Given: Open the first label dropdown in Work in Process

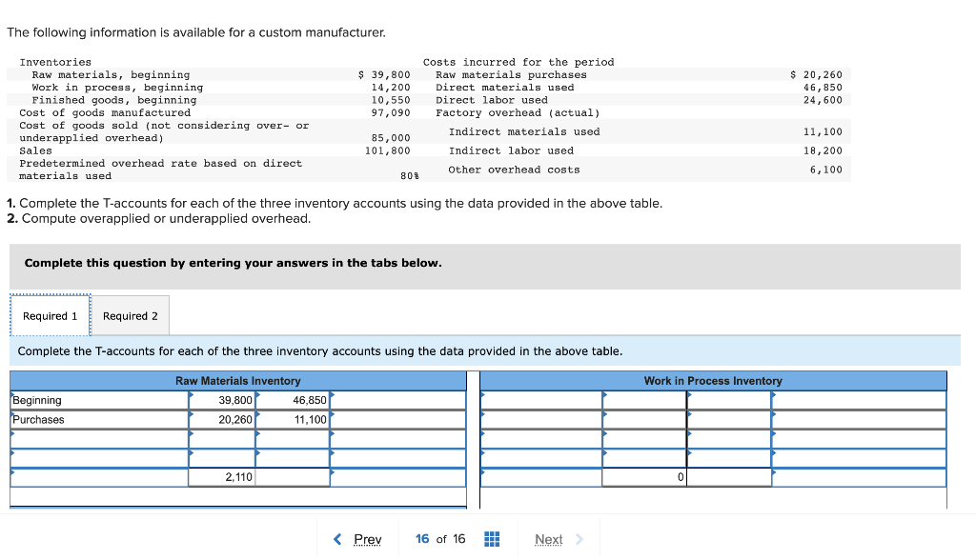Looking at the screenshot, I should 483,394.
